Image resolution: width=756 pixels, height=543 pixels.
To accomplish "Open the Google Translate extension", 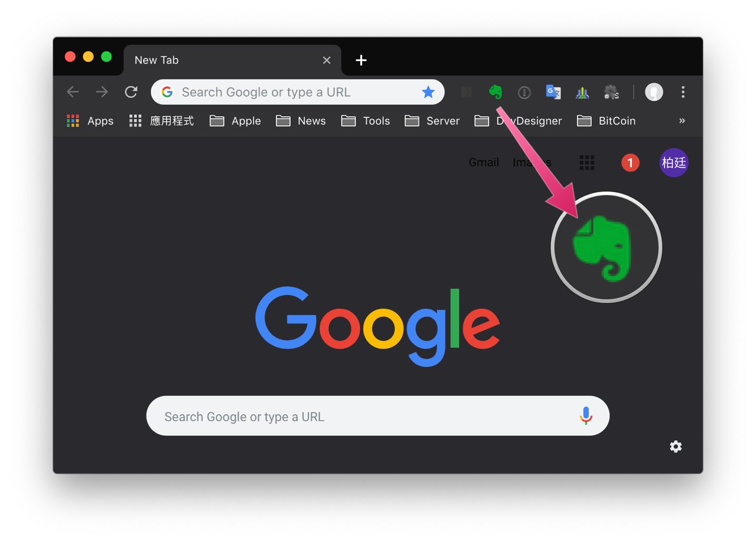I will click(x=553, y=92).
